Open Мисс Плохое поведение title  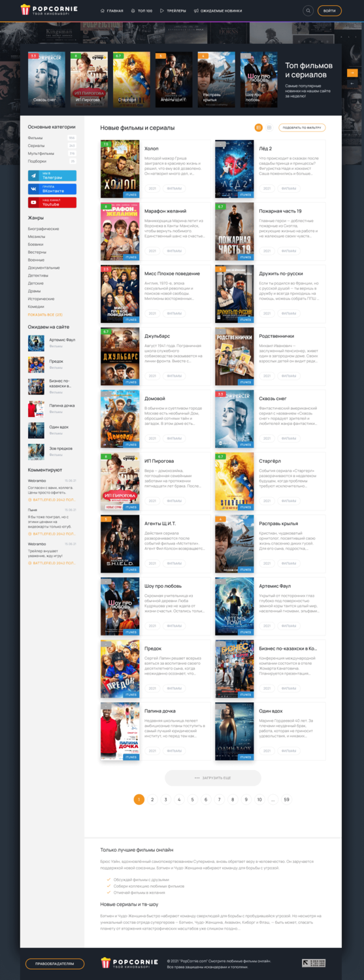[x=173, y=274]
